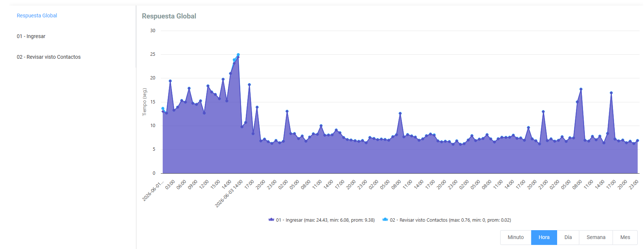This screenshot has width=644, height=249.
Task: Switch chart granularity to Día
Action: [x=568, y=238]
